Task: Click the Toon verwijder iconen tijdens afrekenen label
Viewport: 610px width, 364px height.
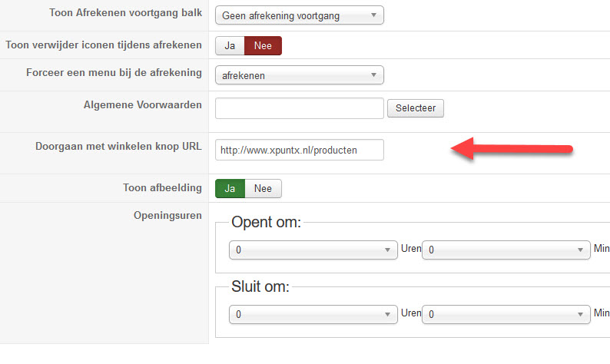Action: pos(104,45)
